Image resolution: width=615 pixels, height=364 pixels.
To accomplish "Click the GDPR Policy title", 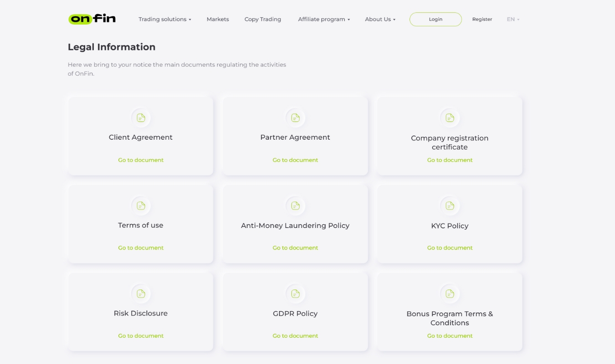I will [x=295, y=313].
